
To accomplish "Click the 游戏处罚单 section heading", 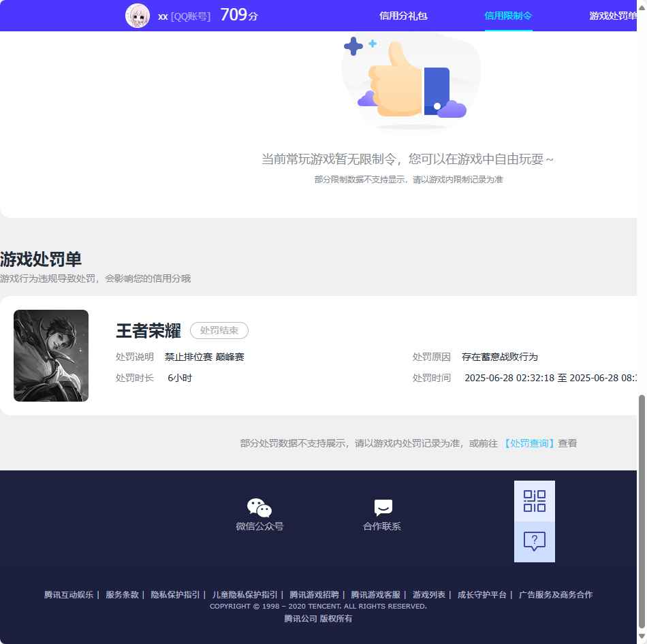I will coord(41,259).
